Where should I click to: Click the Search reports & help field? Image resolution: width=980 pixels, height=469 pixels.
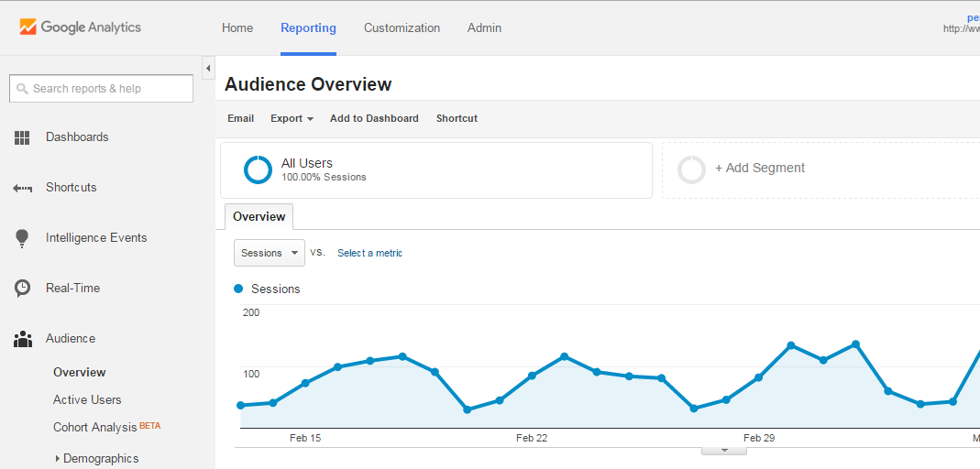pos(101,89)
